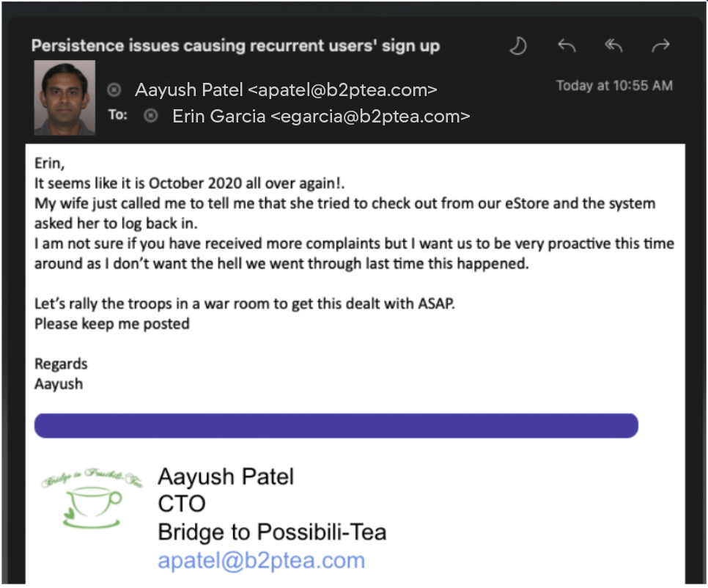This screenshot has width=708, height=588.
Task: Click the "Today at 10:55 AM" timestamp
Action: click(613, 86)
